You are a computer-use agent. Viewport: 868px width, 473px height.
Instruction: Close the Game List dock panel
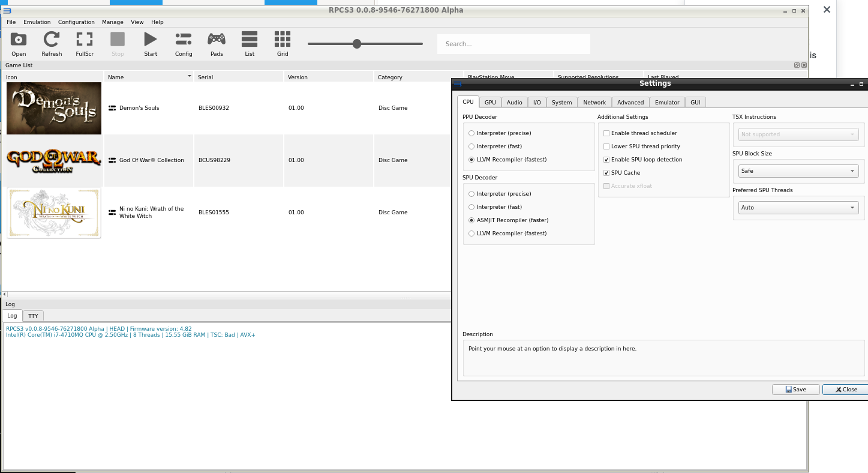[x=804, y=65]
